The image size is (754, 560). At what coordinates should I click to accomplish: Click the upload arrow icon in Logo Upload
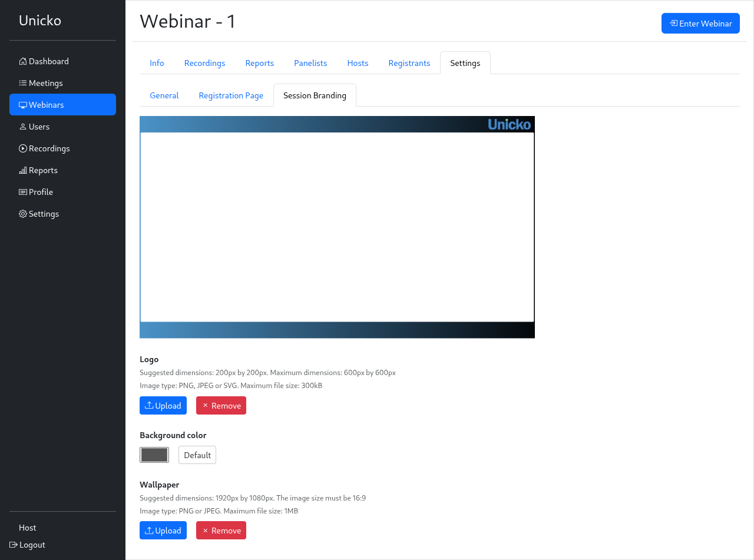pos(149,405)
